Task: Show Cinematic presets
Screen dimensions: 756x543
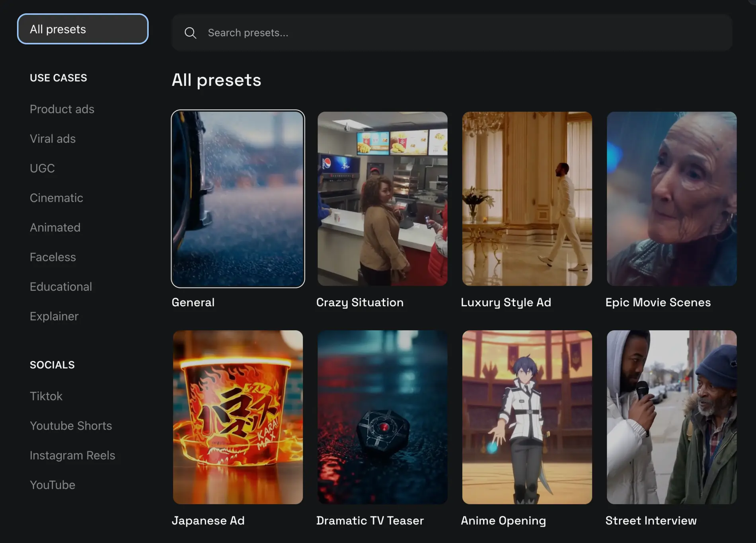Action: tap(57, 198)
